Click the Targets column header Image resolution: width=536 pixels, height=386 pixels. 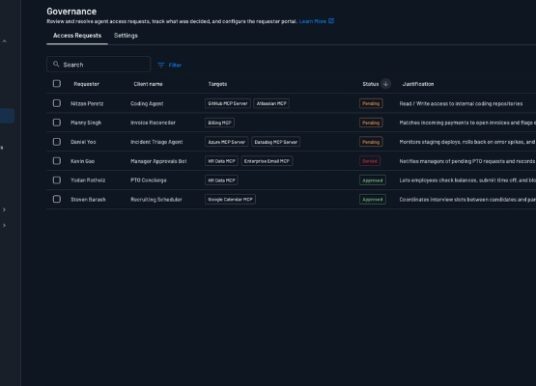click(x=217, y=84)
